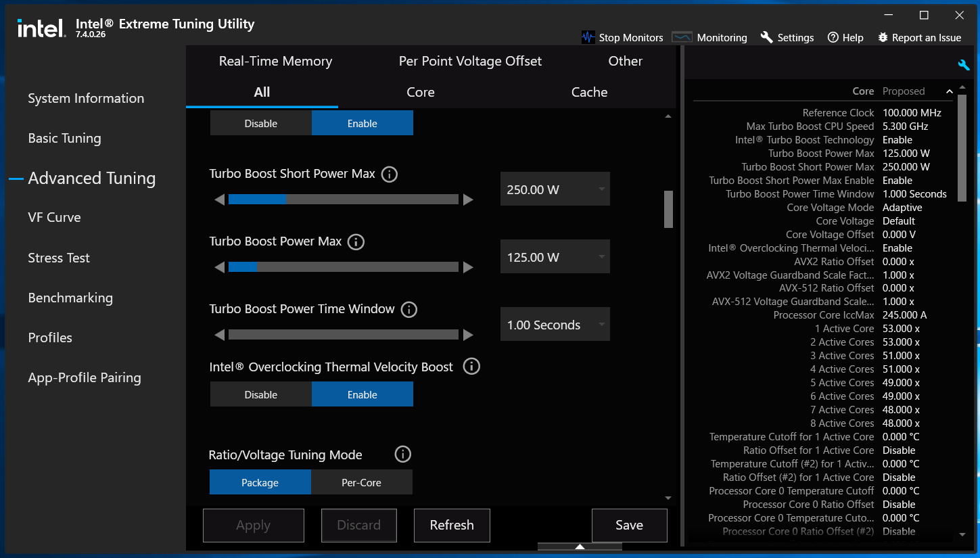Click the Stop Monitors waveform icon
This screenshot has height=558, width=980.
(x=588, y=37)
